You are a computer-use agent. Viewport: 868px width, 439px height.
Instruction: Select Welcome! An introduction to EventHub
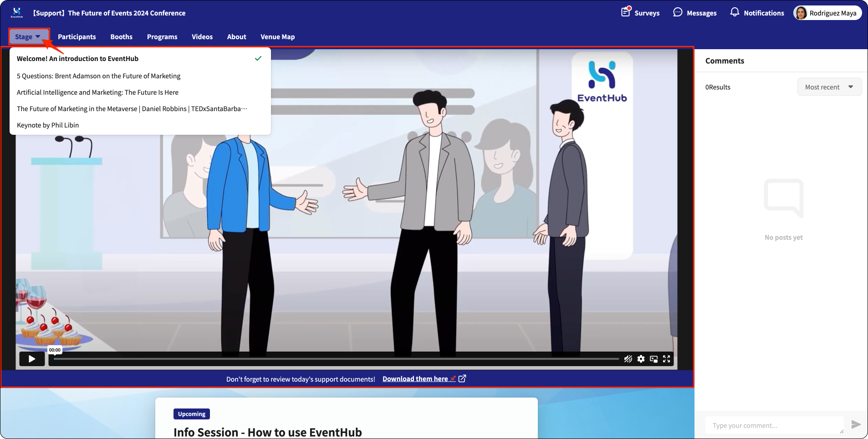pyautogui.click(x=140, y=58)
